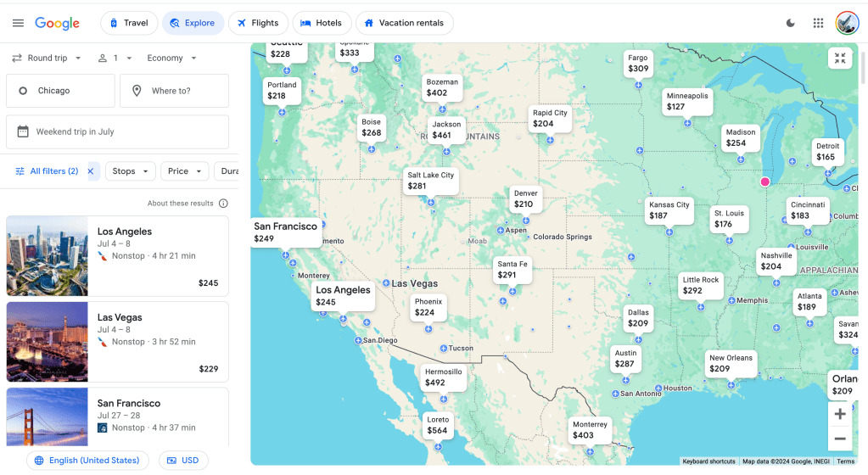
Task: Open the Round trip dropdown
Action: coord(47,59)
